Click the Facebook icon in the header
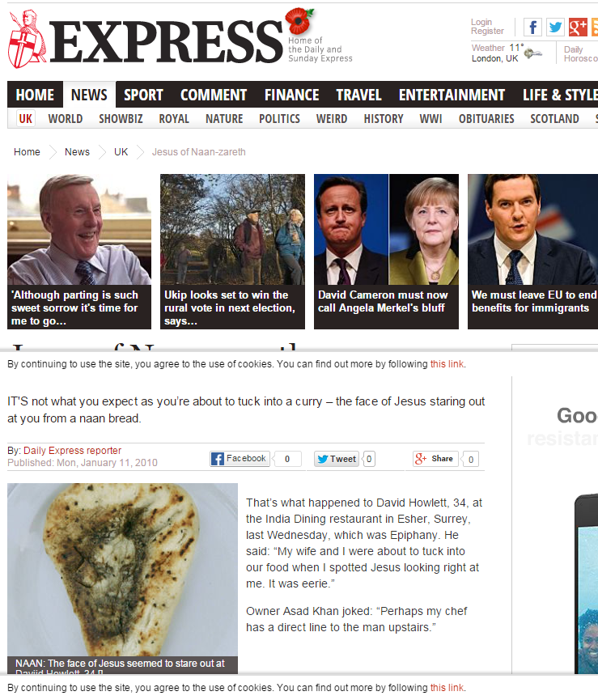The image size is (598, 700). (532, 28)
